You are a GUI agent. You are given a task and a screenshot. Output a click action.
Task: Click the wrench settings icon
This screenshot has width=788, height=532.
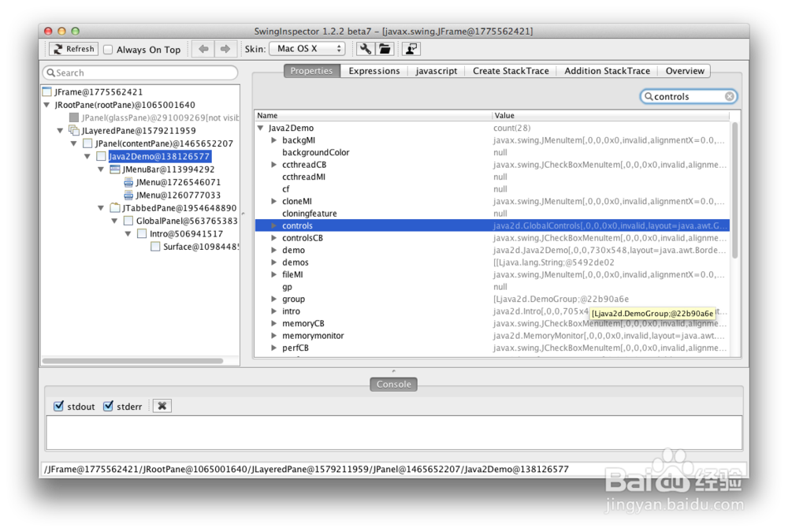pos(366,49)
